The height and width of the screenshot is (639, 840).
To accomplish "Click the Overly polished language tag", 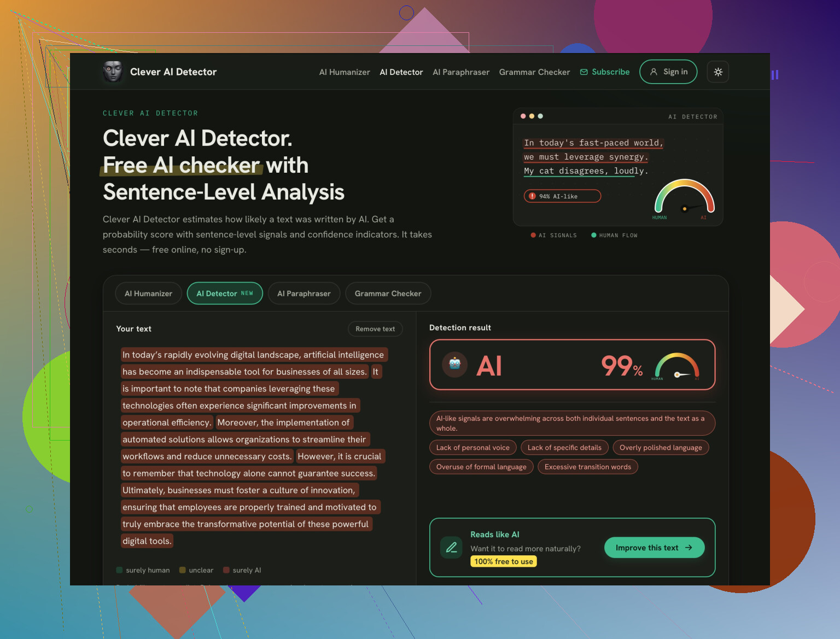I will click(661, 448).
